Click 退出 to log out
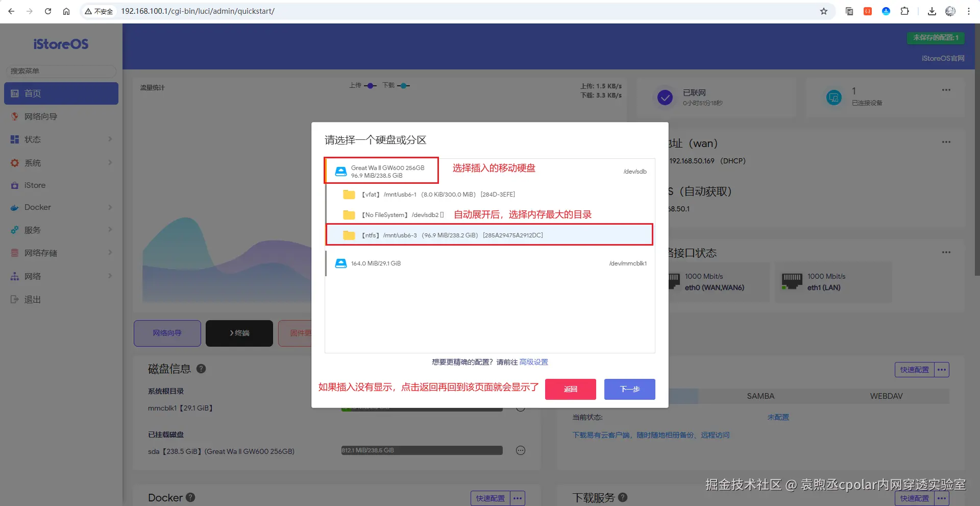This screenshot has width=980, height=506. click(x=61, y=300)
